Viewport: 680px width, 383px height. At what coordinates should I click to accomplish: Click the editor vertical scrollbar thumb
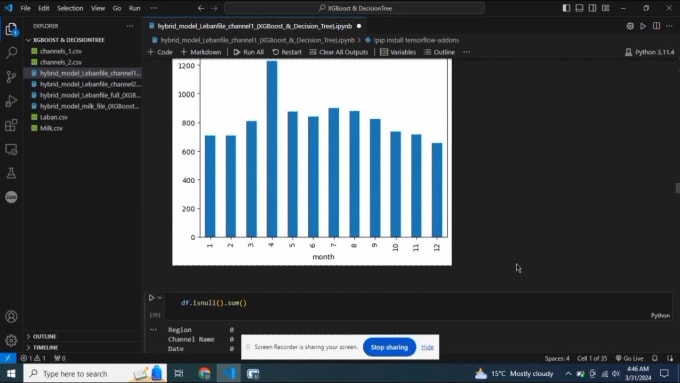(x=677, y=188)
